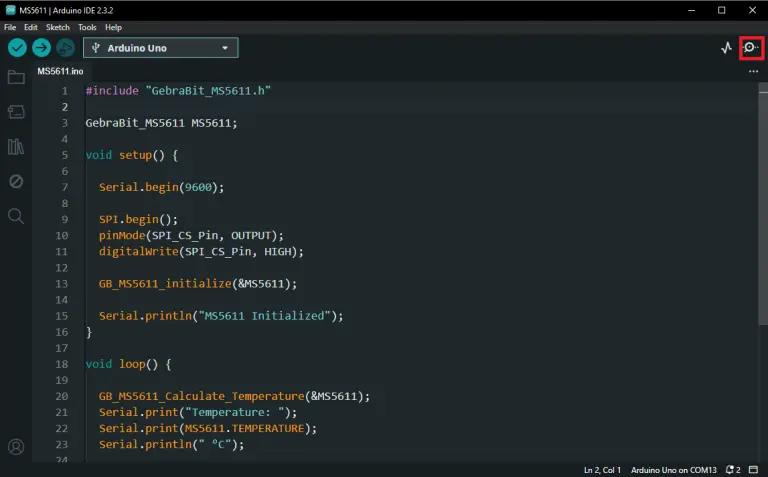This screenshot has height=477, width=768.
Task: Open the File menu
Action: 10,27
